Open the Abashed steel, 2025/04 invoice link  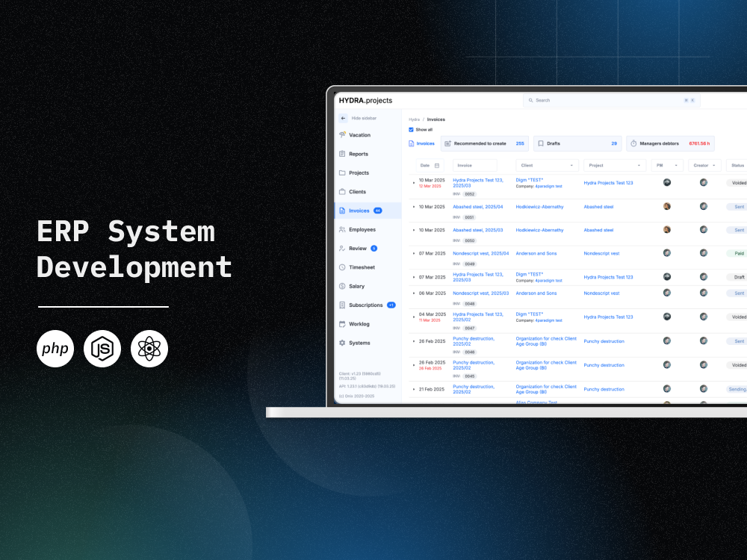[x=477, y=207]
